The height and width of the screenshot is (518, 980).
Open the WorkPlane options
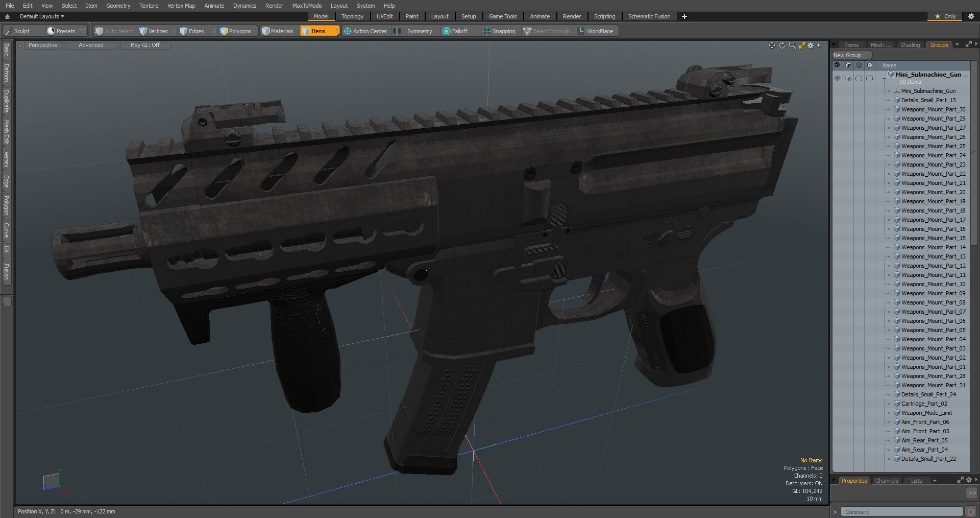[x=596, y=31]
